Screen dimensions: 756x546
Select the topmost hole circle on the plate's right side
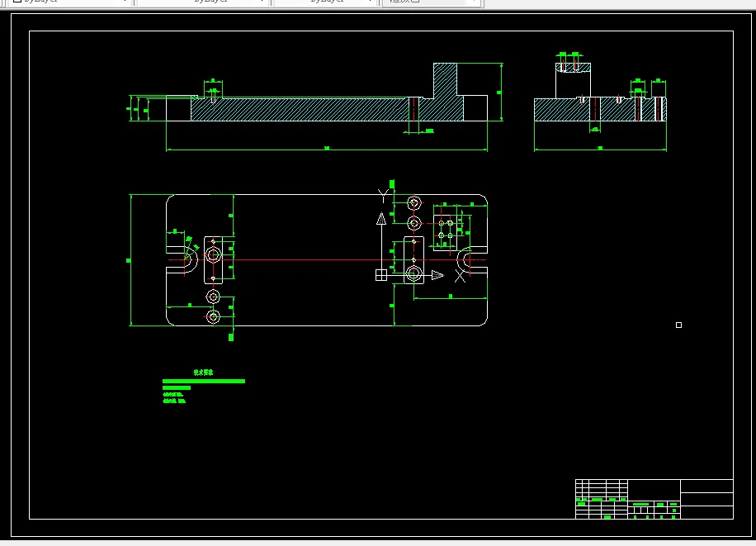point(414,203)
